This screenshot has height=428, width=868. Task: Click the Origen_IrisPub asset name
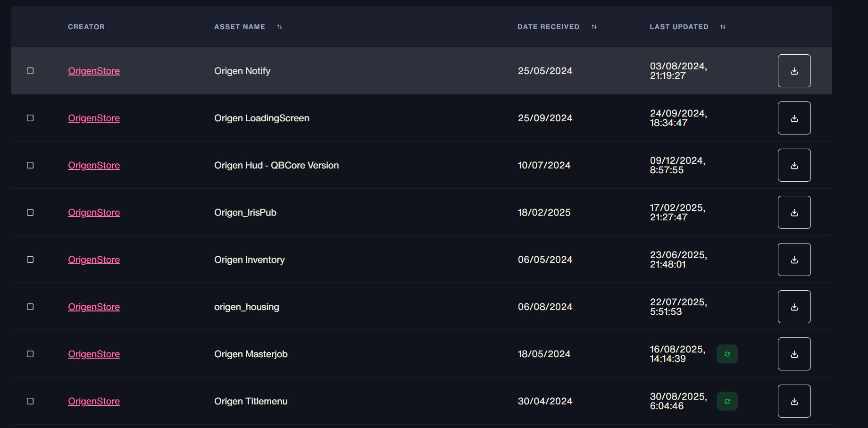point(245,212)
